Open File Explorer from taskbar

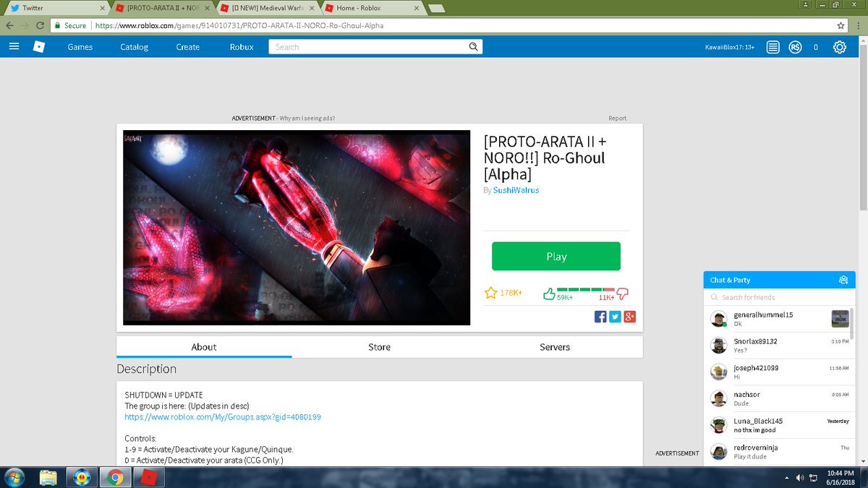click(48, 477)
